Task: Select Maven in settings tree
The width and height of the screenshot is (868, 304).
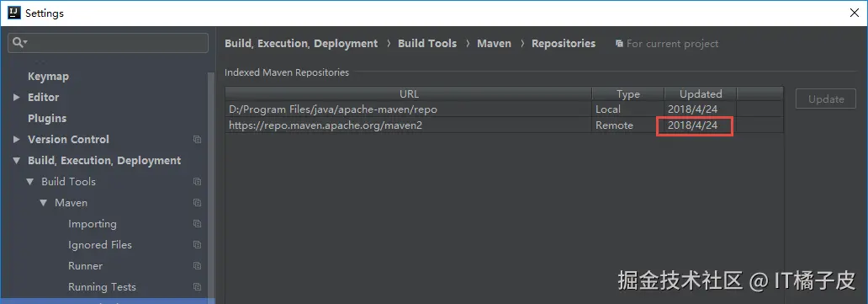Action: click(71, 202)
